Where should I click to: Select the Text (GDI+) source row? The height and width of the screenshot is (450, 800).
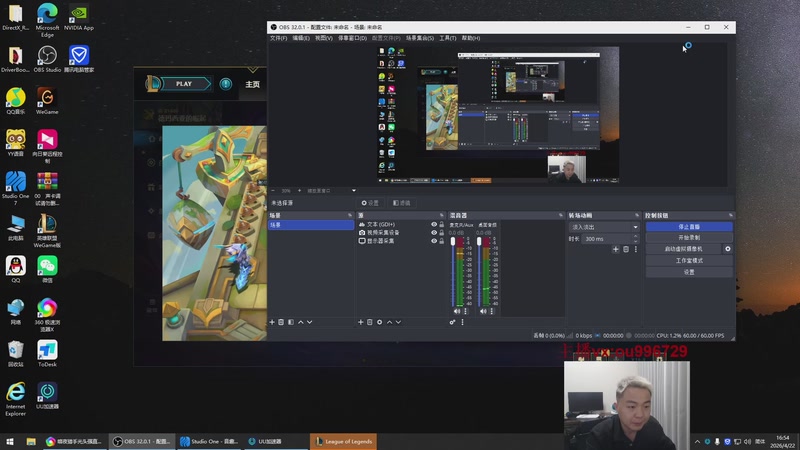[401, 224]
